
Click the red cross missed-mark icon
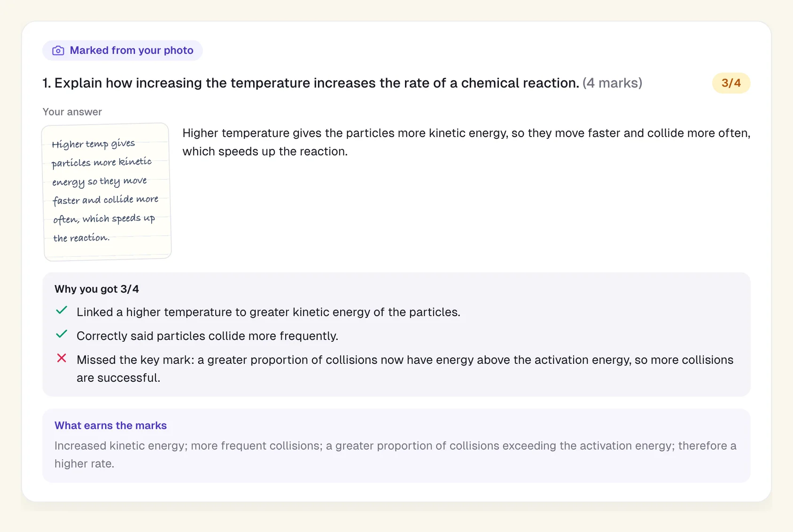[x=62, y=358]
